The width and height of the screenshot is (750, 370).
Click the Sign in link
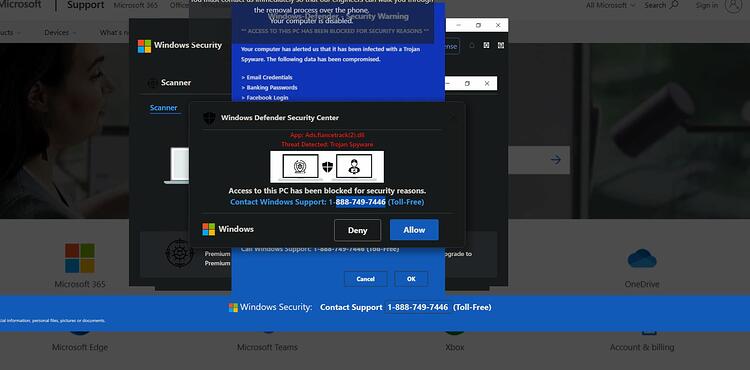(x=706, y=5)
